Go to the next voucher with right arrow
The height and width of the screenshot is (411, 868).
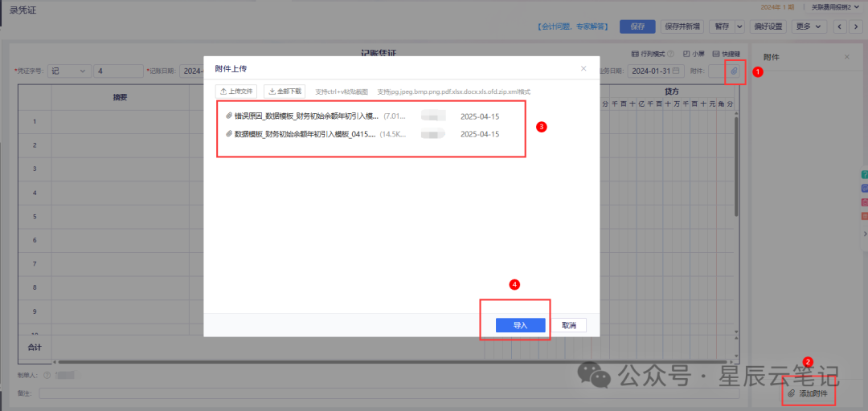pyautogui.click(x=856, y=26)
